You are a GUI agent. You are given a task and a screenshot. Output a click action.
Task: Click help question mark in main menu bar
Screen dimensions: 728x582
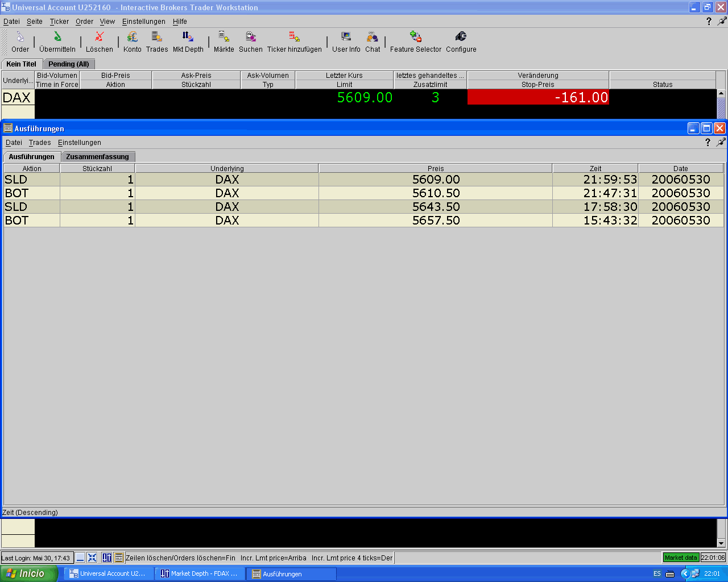click(709, 21)
